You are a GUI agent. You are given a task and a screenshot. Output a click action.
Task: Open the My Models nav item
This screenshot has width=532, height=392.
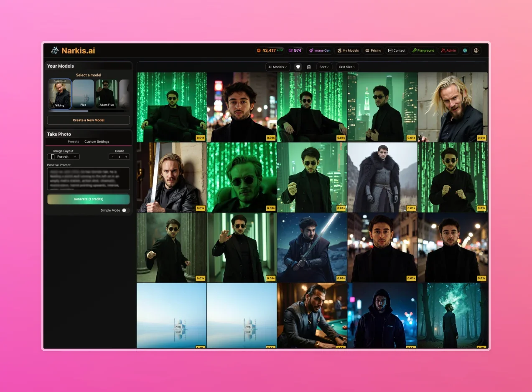tap(348, 51)
